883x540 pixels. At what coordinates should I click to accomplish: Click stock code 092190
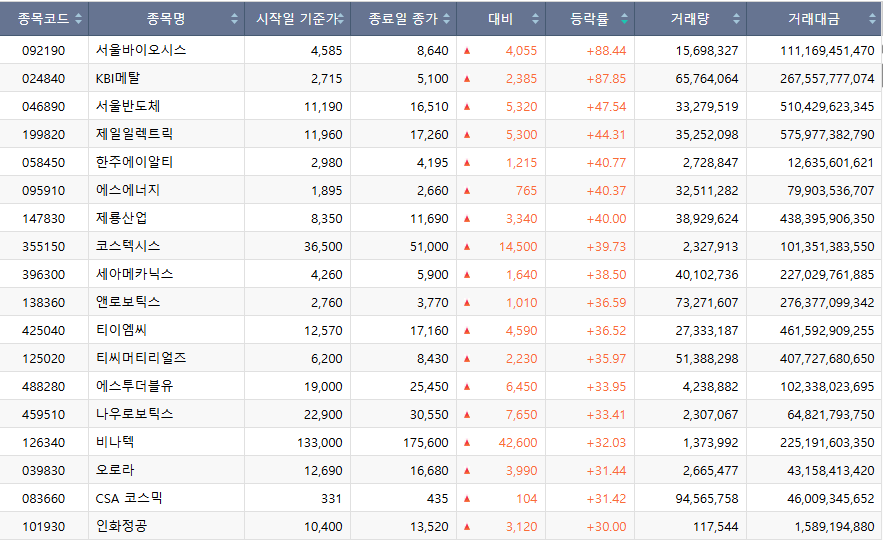pos(43,51)
